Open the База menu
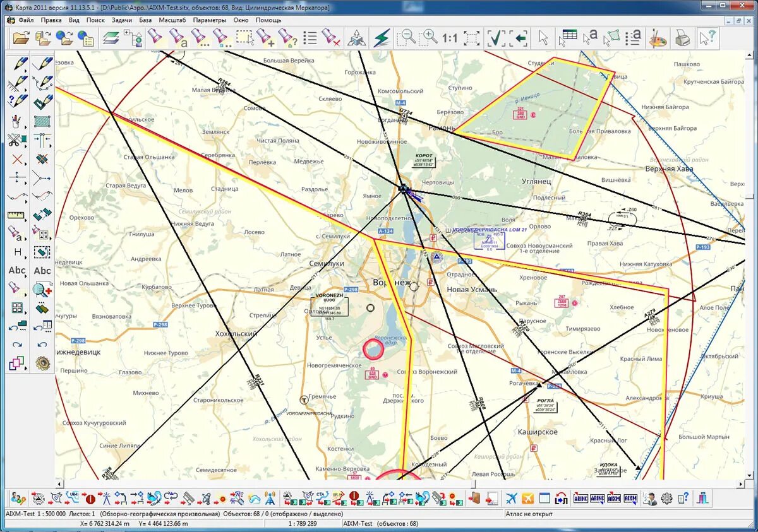Viewport: 758px width, 532px height. pos(145,20)
